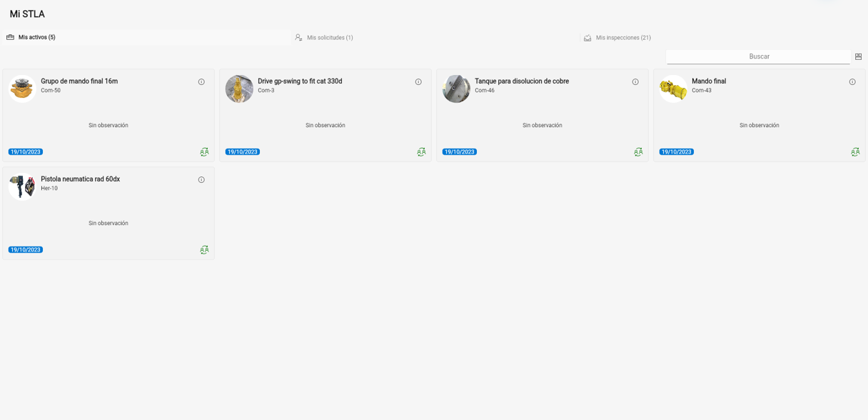Image resolution: width=868 pixels, height=420 pixels.
Task: Switch to the Mis inspecciones (21) tab
Action: click(x=724, y=37)
